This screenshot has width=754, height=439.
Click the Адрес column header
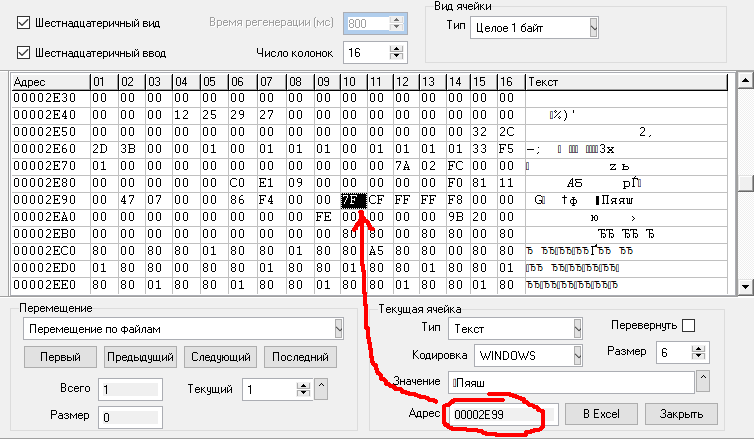click(x=50, y=82)
